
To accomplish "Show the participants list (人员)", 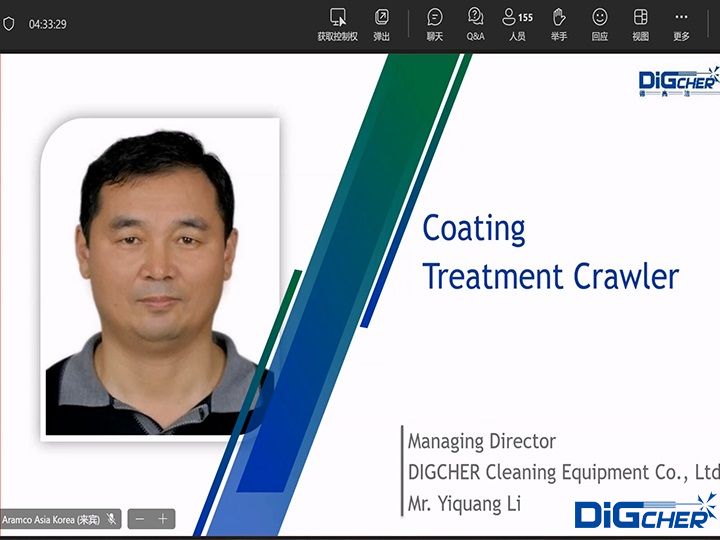I will tap(517, 24).
